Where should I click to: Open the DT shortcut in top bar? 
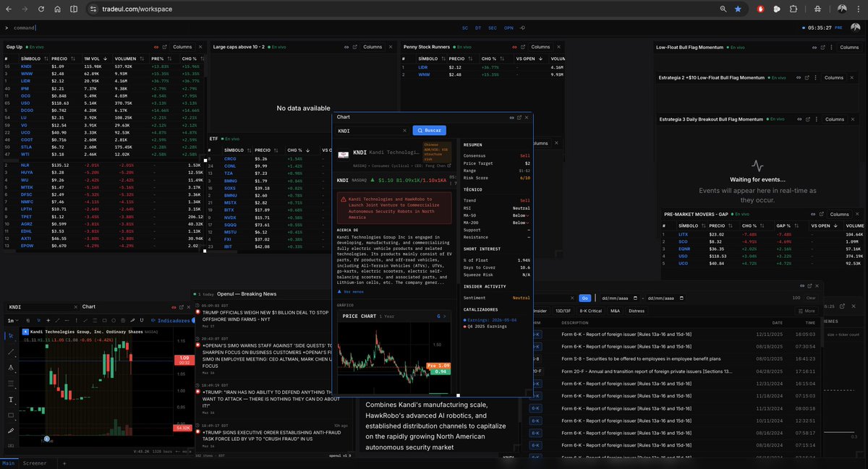pyautogui.click(x=478, y=27)
